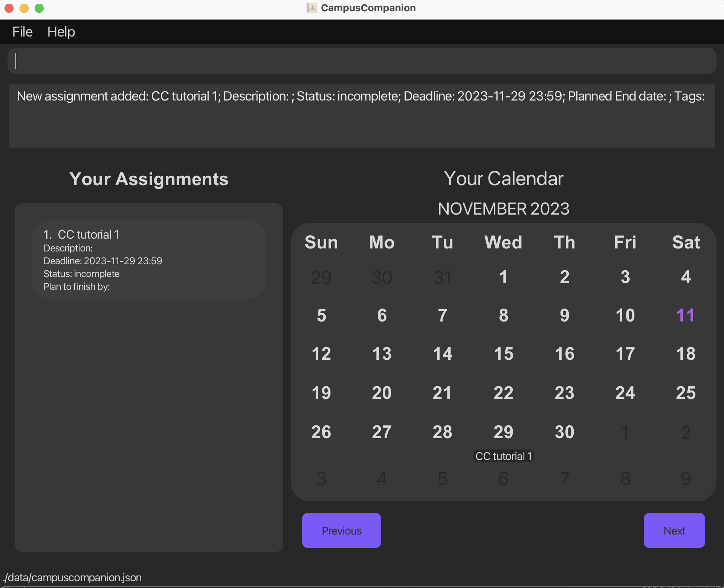This screenshot has height=588, width=724.
Task: Click the Wed column header
Action: [x=503, y=242]
